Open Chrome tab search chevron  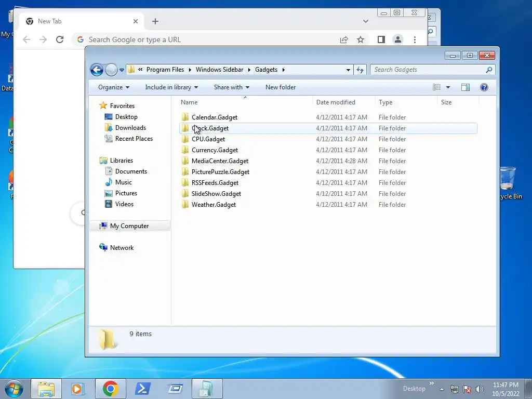click(365, 21)
